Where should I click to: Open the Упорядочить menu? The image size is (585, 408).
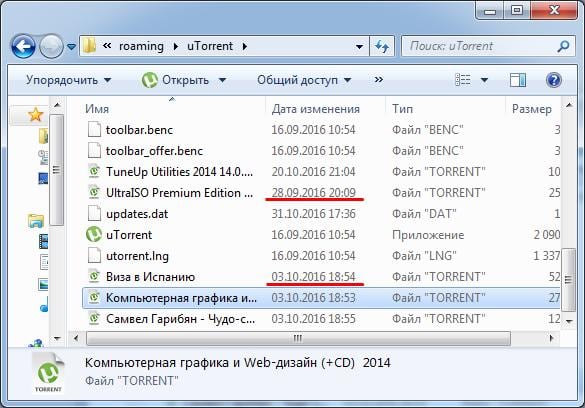68,80
